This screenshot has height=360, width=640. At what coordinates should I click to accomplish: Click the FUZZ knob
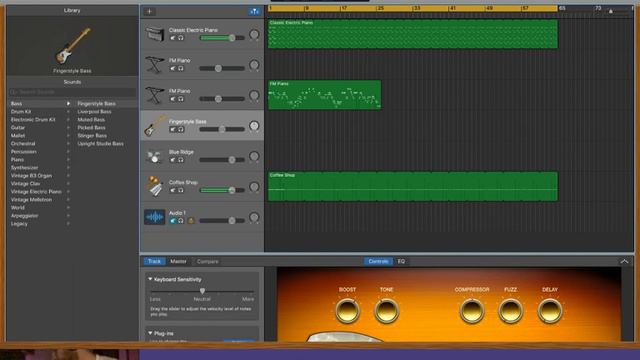tap(511, 311)
